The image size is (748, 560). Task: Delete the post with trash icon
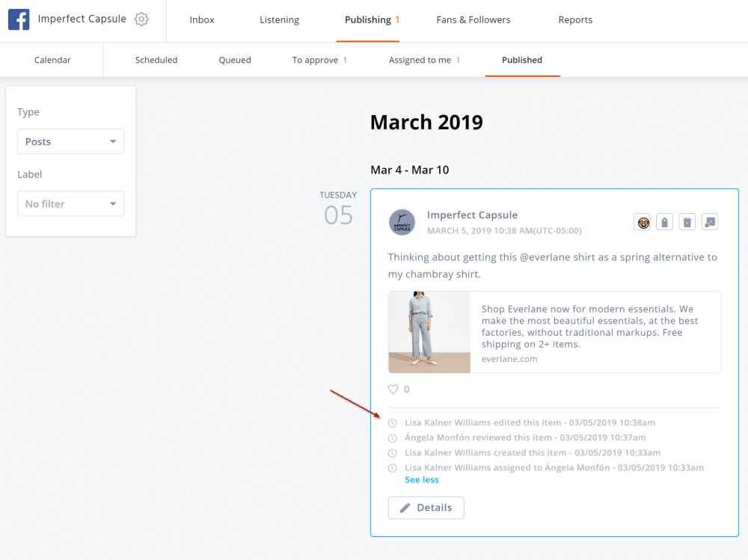pos(687,222)
